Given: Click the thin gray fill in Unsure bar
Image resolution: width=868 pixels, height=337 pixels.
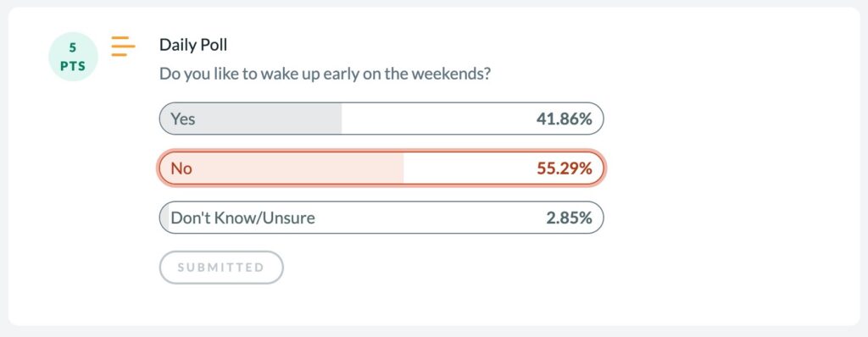Looking at the screenshot, I should click(x=164, y=218).
